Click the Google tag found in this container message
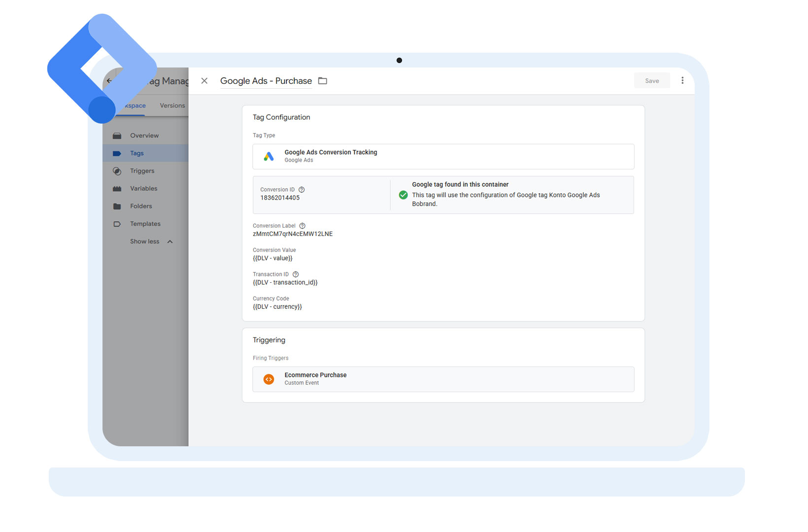This screenshot has height=532, width=808. point(460,184)
